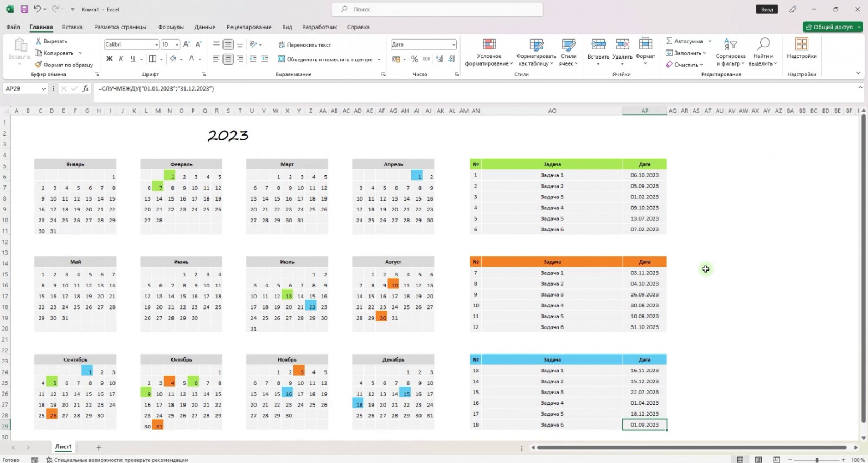Align text to the right
This screenshot has width=868, height=463.
(x=240, y=59)
